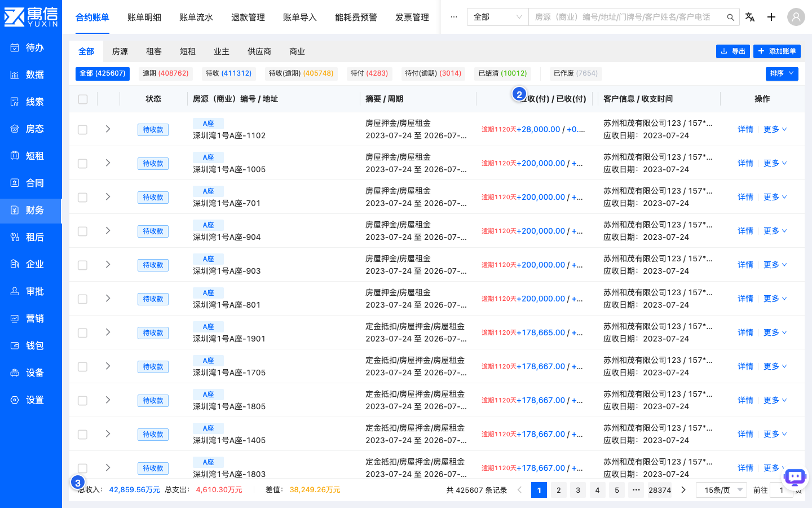Open 更多 menu for A座-1102
The width and height of the screenshot is (812, 508).
775,129
